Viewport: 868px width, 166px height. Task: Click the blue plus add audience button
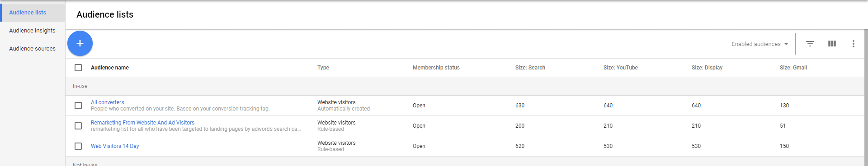[x=80, y=43]
